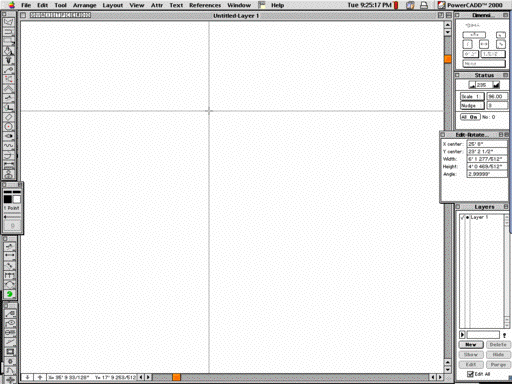Click the Purge button in Layers

pos(498,364)
